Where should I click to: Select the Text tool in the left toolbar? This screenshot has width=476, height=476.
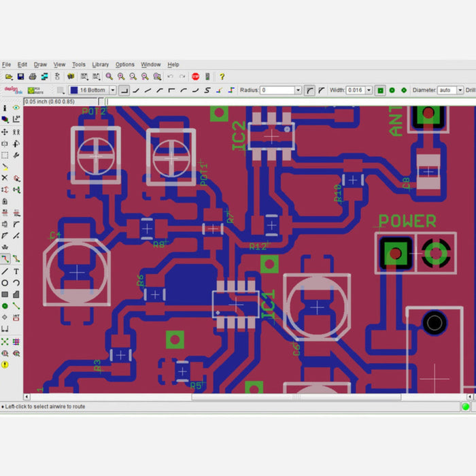click(16, 271)
